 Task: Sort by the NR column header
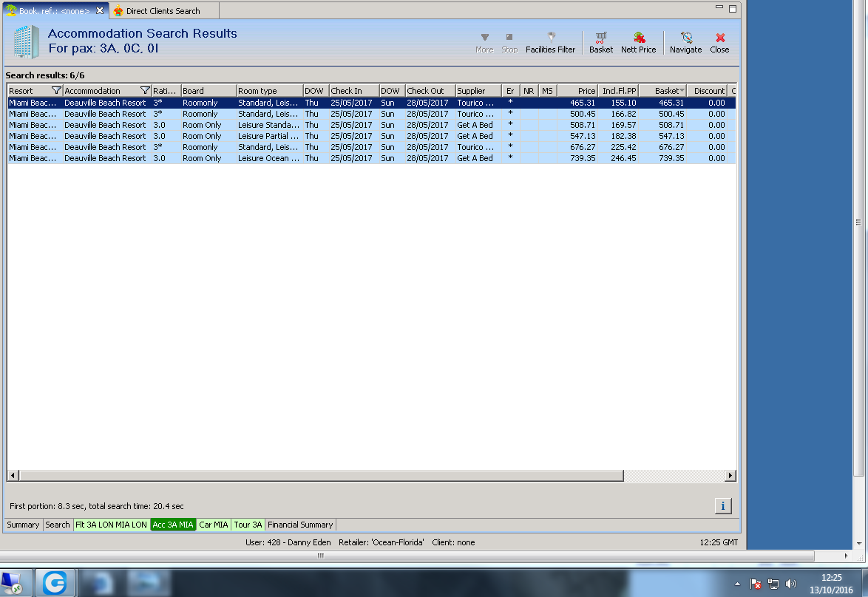(529, 91)
